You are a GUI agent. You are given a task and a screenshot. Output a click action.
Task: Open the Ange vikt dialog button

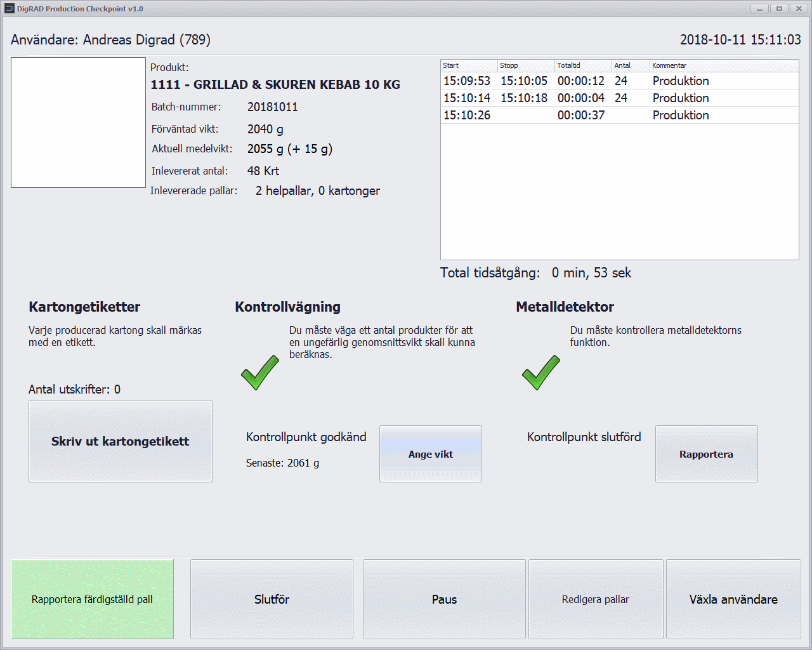431,454
